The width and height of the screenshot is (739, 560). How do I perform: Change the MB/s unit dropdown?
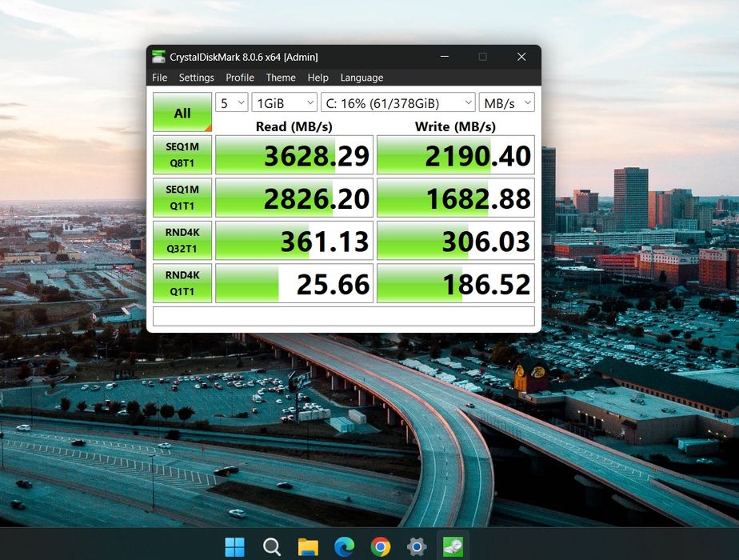506,103
